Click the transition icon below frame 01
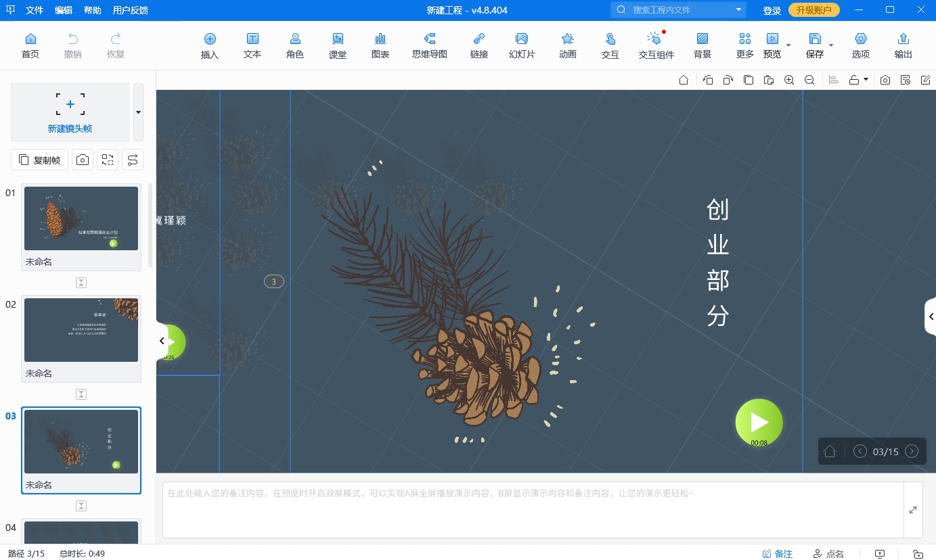 click(x=81, y=283)
